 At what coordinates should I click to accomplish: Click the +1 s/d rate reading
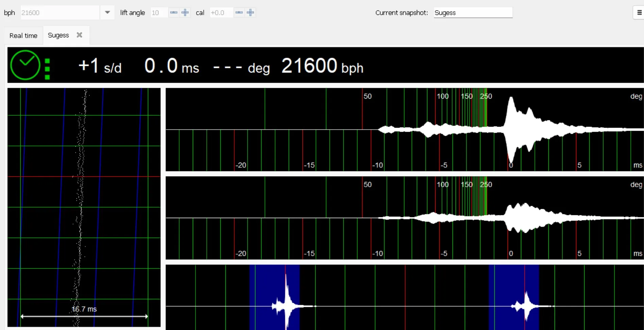[100, 66]
